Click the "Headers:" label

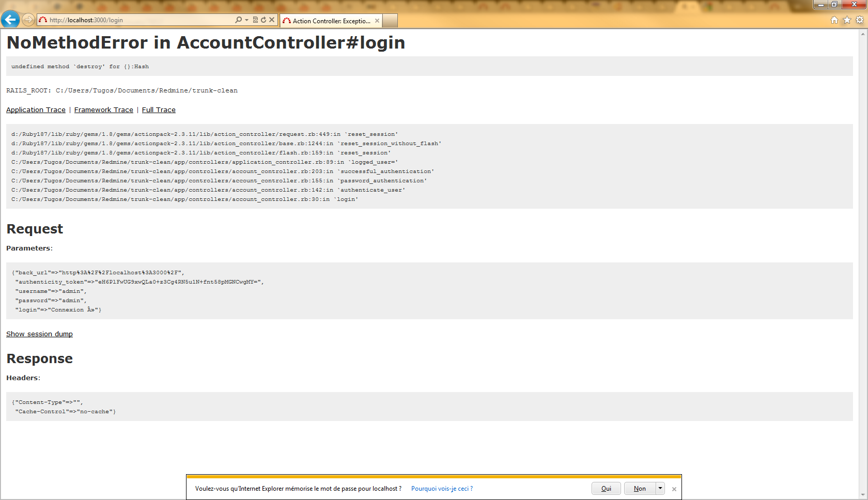(23, 378)
